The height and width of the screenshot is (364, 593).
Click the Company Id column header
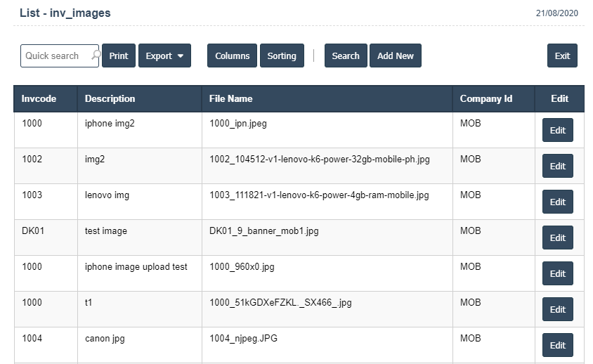click(486, 98)
